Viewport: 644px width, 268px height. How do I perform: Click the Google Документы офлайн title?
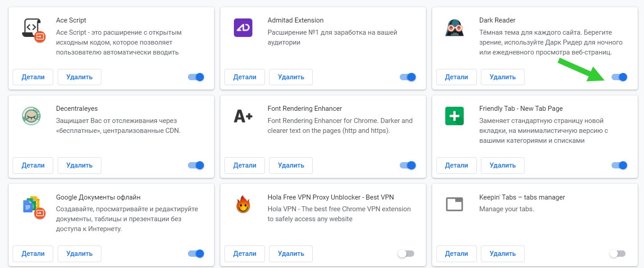click(x=98, y=197)
